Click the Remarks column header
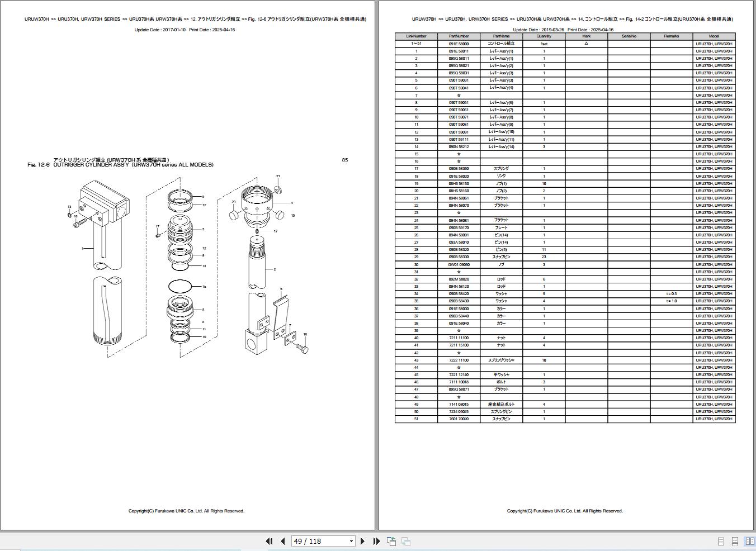 [671, 36]
